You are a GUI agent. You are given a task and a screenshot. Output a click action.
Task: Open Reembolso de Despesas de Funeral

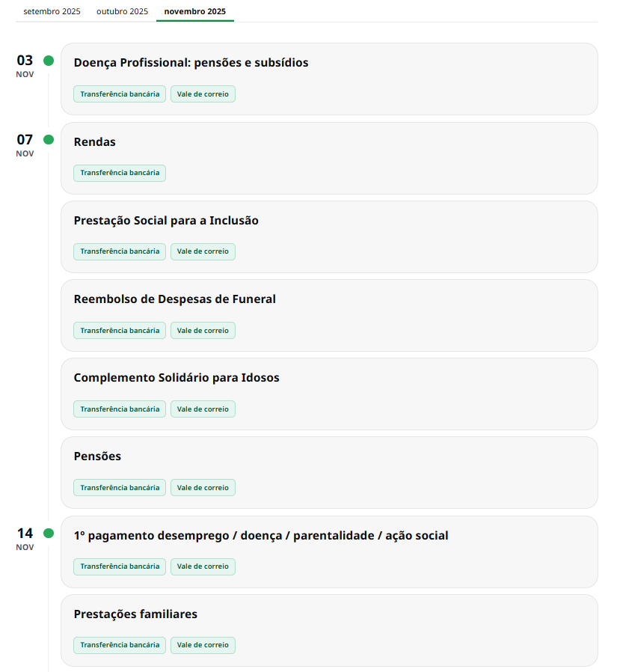point(175,299)
